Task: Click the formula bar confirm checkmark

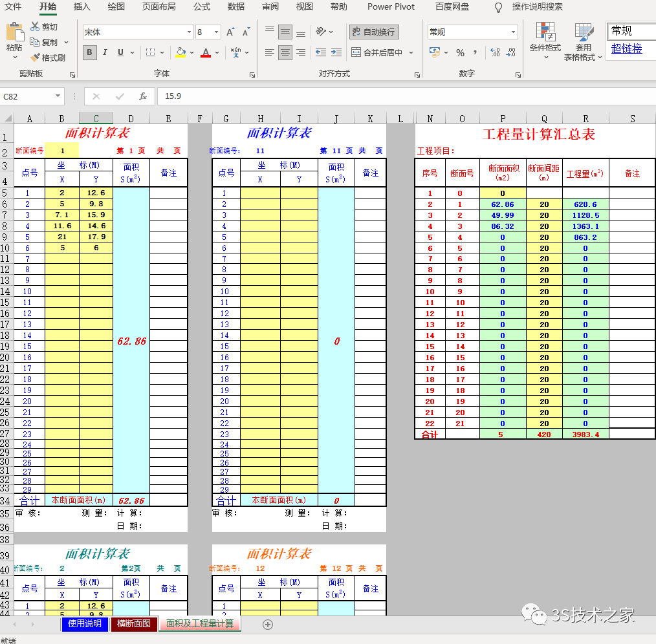Action: point(120,96)
